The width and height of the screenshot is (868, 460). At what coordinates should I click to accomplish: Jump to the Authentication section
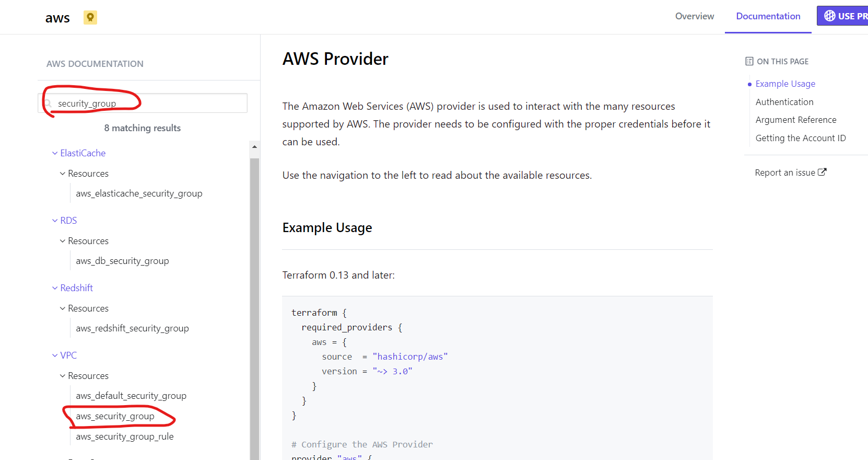click(x=784, y=102)
